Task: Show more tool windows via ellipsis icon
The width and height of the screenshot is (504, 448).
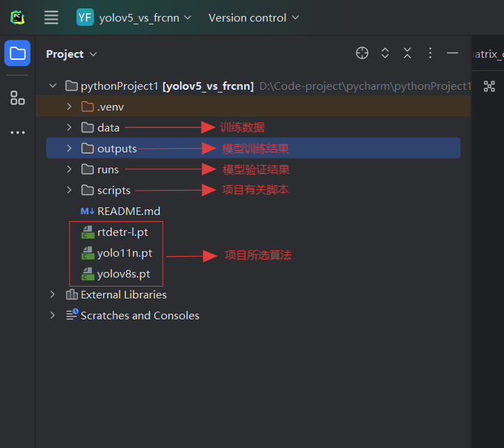Action: (17, 132)
